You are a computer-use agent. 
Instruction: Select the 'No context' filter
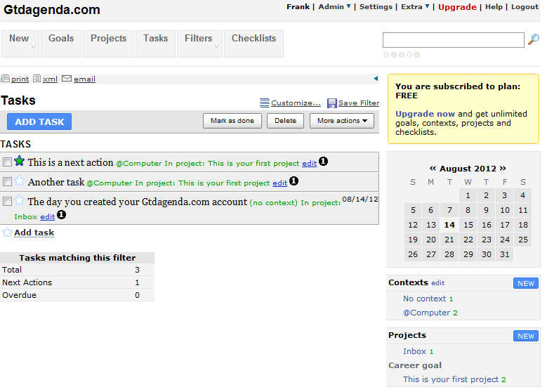(424, 299)
